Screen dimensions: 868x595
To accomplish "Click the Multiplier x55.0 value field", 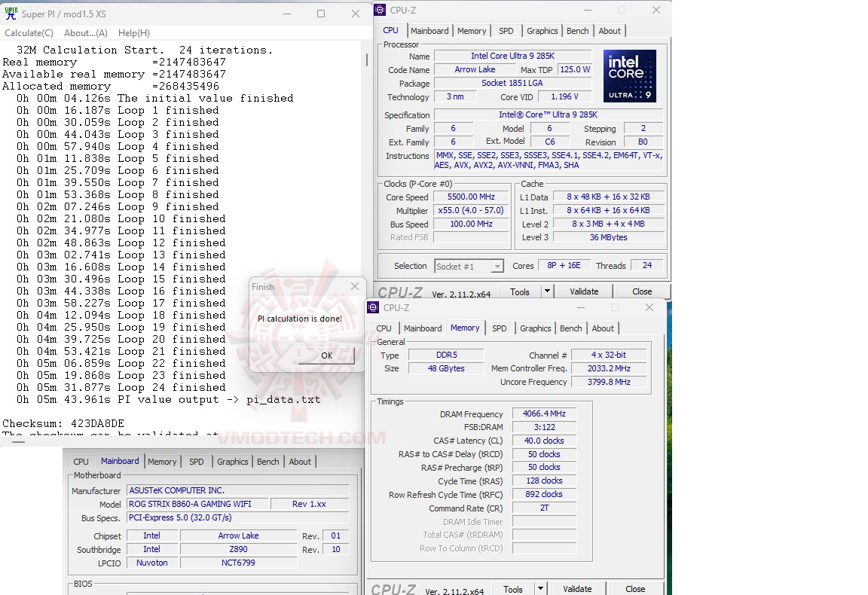I will point(471,210).
